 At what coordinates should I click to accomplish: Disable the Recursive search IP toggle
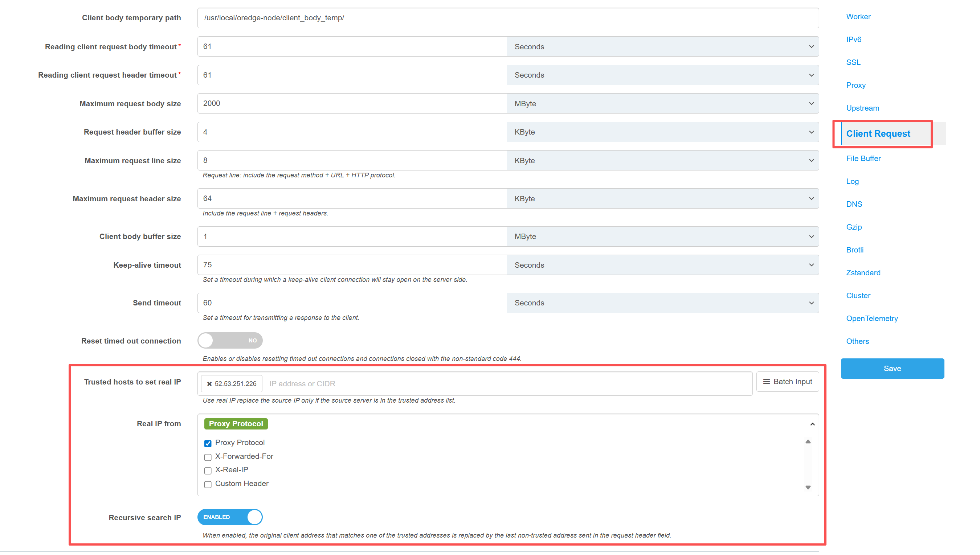point(230,517)
